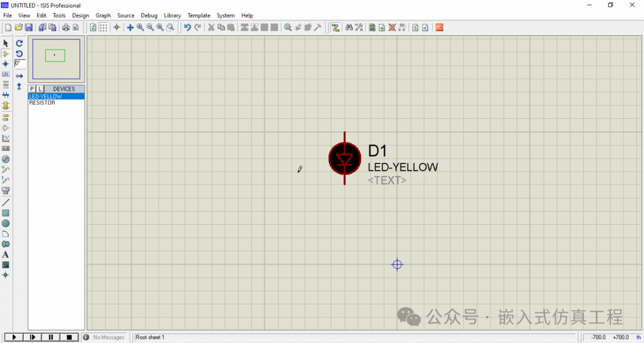Open the search and tag tool
The image size is (644, 343).
coord(349,27)
